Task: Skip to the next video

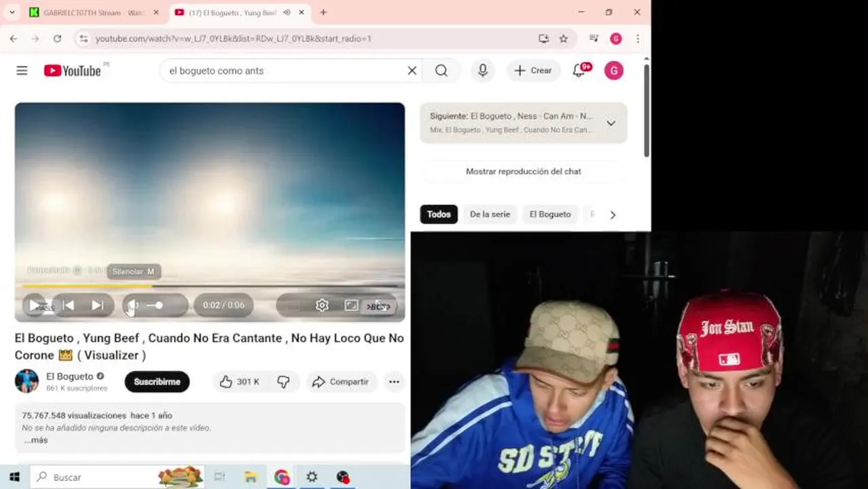Action: coord(97,306)
